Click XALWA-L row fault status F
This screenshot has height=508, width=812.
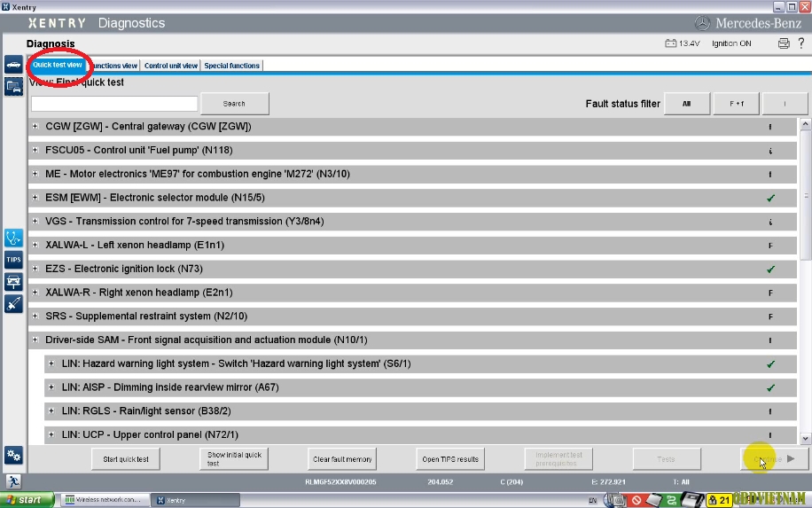770,246
